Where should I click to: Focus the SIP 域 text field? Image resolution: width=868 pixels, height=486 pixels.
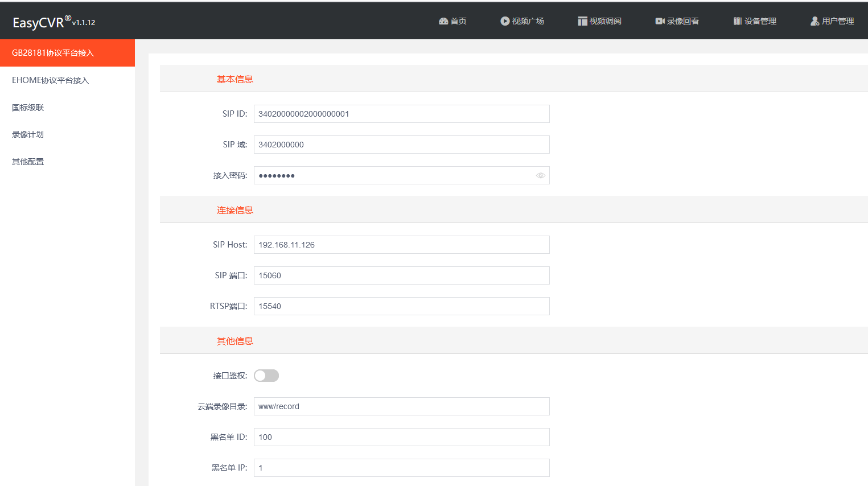[401, 145]
